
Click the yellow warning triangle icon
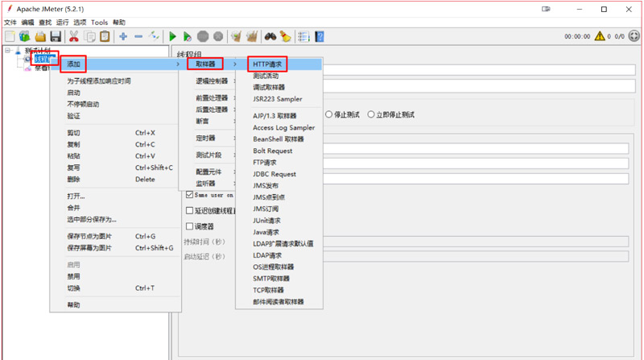pos(600,36)
